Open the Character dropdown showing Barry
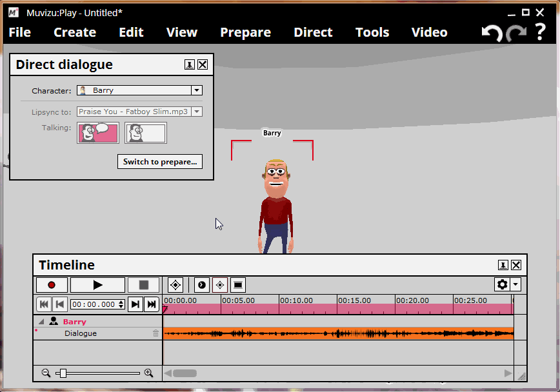This screenshot has height=392, width=560. click(x=197, y=91)
